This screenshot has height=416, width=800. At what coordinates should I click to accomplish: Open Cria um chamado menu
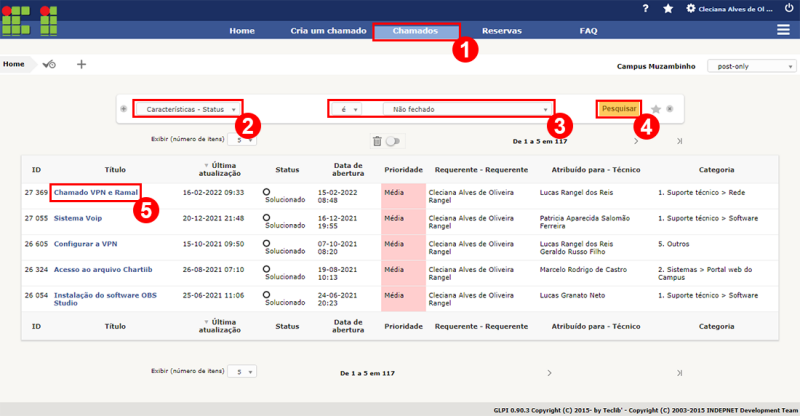329,31
